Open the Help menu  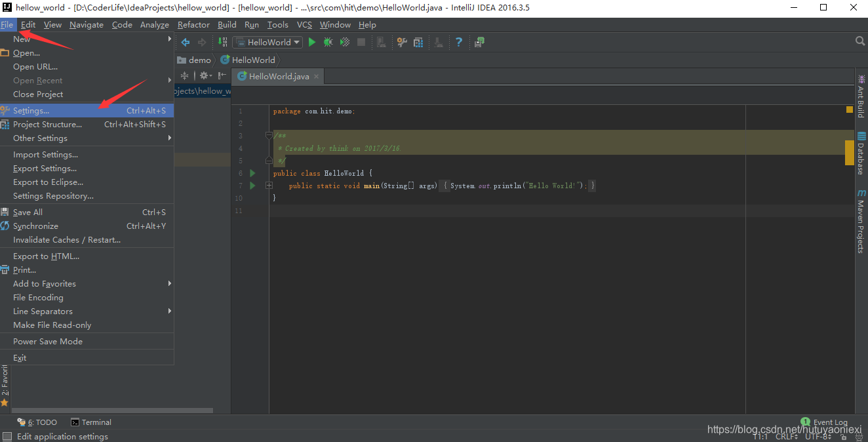point(367,24)
